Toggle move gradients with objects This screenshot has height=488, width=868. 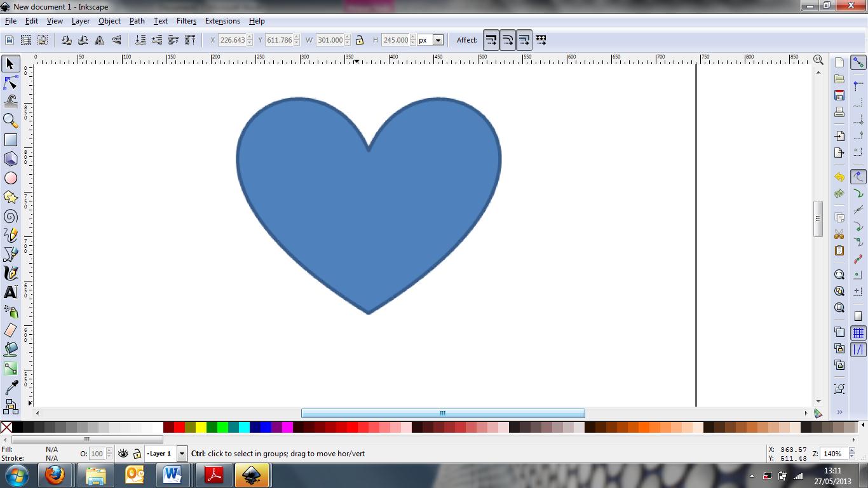click(x=524, y=40)
